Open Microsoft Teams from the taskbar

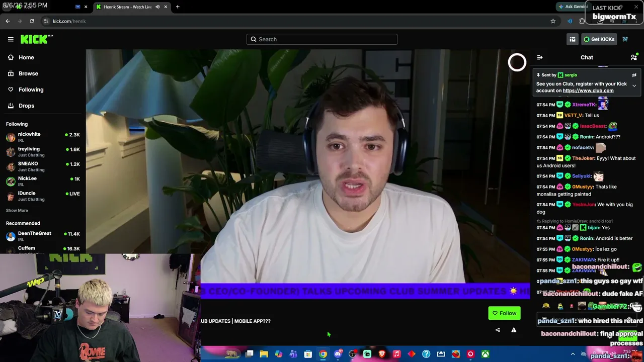(x=293, y=354)
